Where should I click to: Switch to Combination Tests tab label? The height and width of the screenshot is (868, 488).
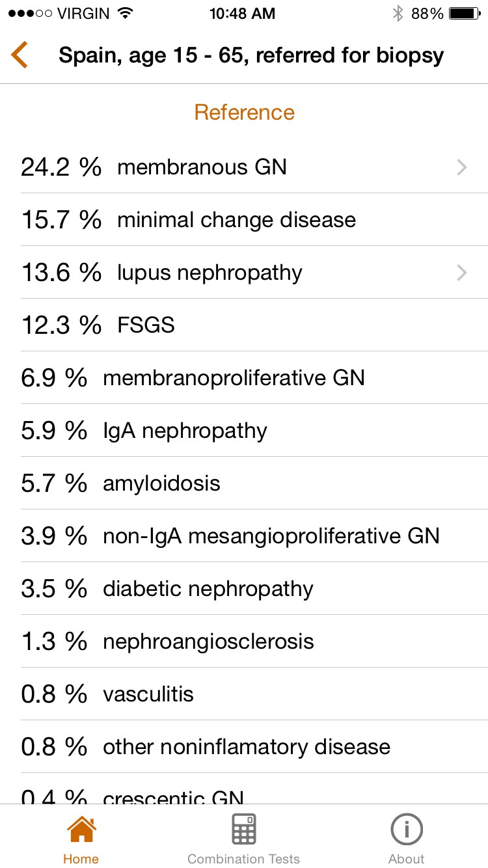pyautogui.click(x=244, y=859)
